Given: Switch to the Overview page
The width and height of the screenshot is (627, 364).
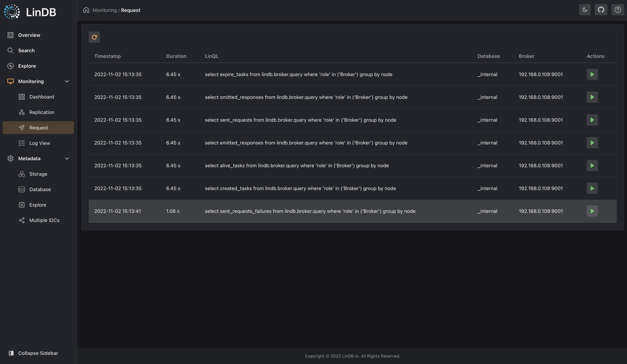Looking at the screenshot, I should [x=29, y=35].
